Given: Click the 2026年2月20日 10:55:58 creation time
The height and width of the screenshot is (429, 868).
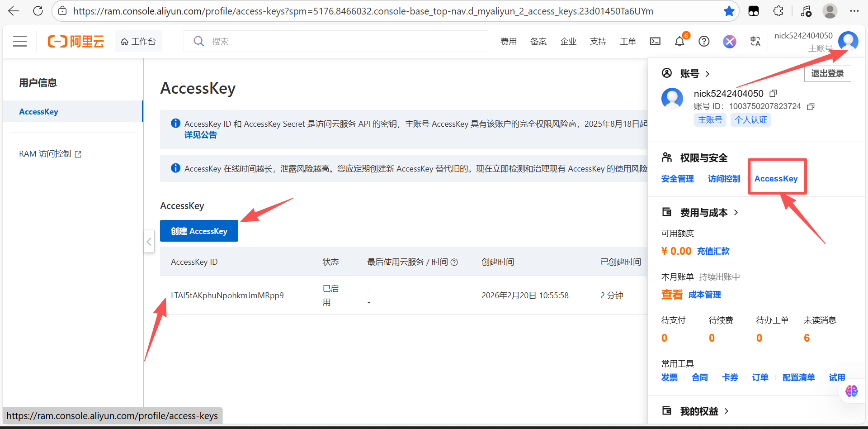Looking at the screenshot, I should (x=525, y=296).
